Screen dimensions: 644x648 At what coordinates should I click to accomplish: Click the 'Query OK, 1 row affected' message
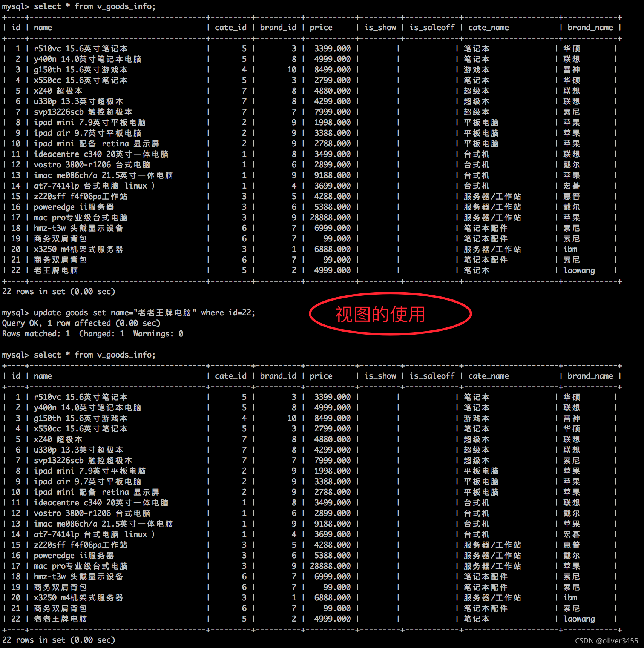[81, 323]
